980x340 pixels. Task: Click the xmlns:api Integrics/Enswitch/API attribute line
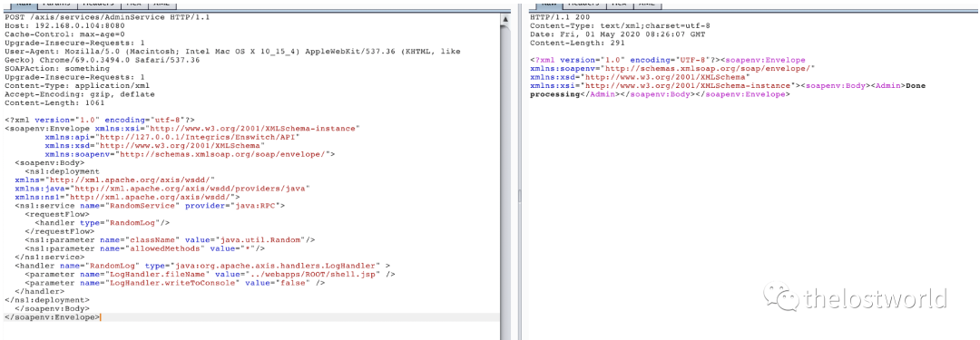coord(172,137)
